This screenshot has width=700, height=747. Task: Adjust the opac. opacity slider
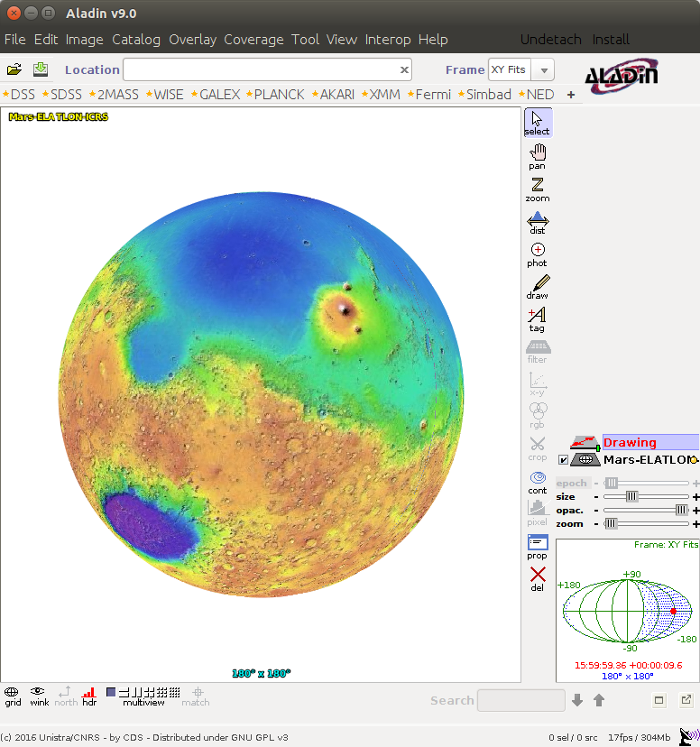[x=646, y=511]
